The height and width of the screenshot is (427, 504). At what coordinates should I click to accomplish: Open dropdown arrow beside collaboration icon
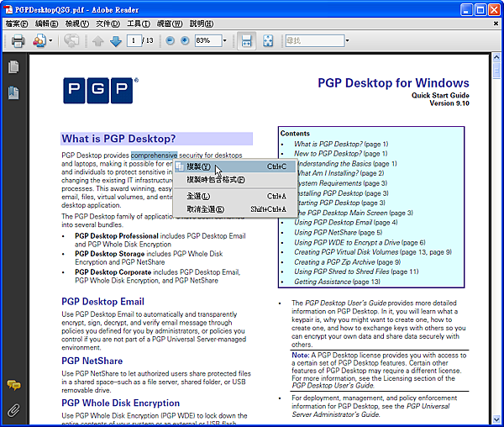[50, 41]
